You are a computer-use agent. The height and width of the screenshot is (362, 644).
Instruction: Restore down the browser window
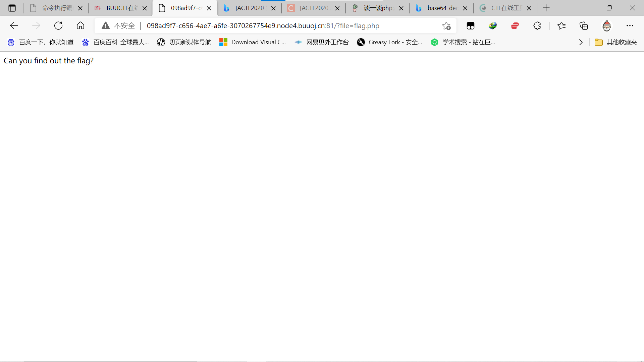pyautogui.click(x=609, y=8)
